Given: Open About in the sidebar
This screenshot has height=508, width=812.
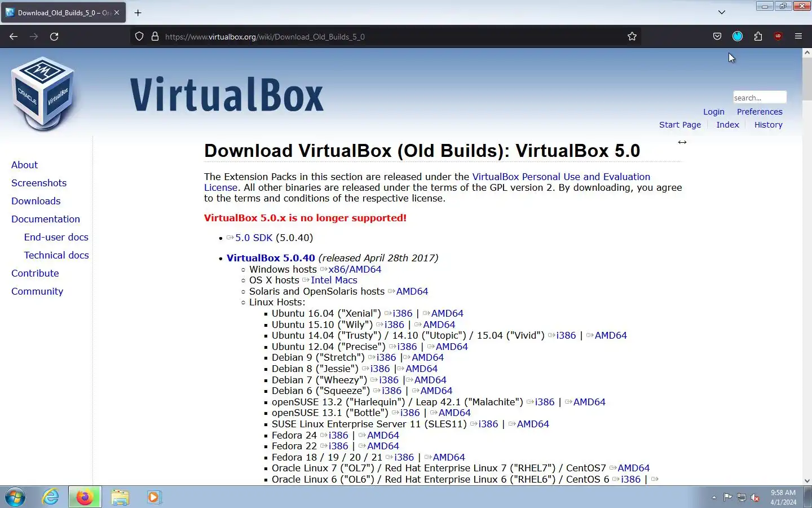Looking at the screenshot, I should coord(24,165).
